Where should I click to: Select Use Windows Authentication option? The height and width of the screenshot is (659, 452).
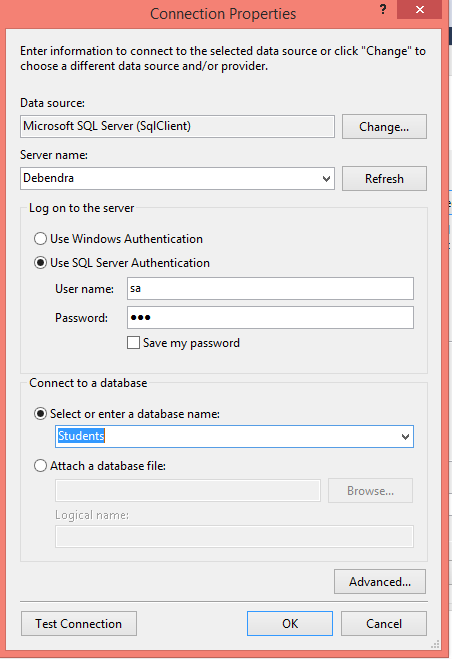click(40, 239)
